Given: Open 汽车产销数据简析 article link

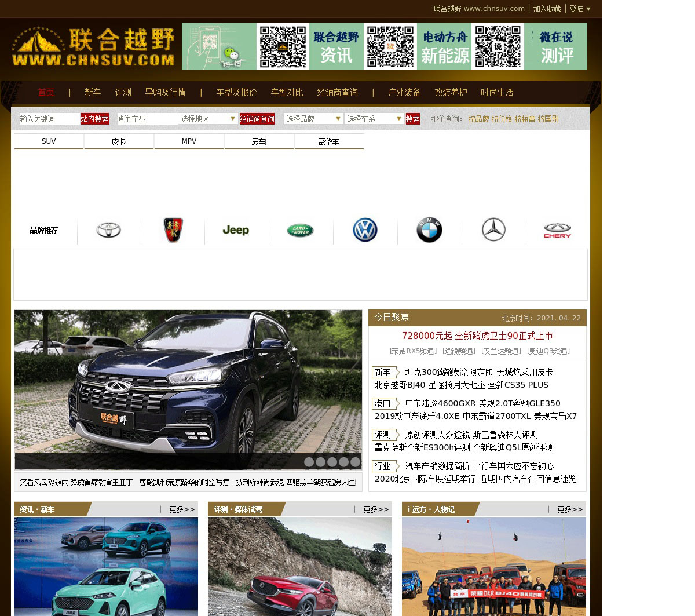Looking at the screenshot, I should 438,466.
